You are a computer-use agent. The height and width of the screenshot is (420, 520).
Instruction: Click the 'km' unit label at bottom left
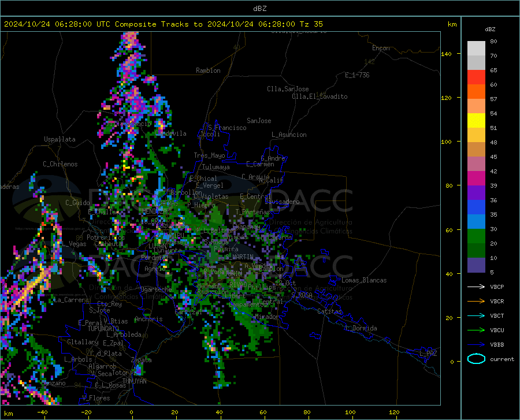pos(8,414)
